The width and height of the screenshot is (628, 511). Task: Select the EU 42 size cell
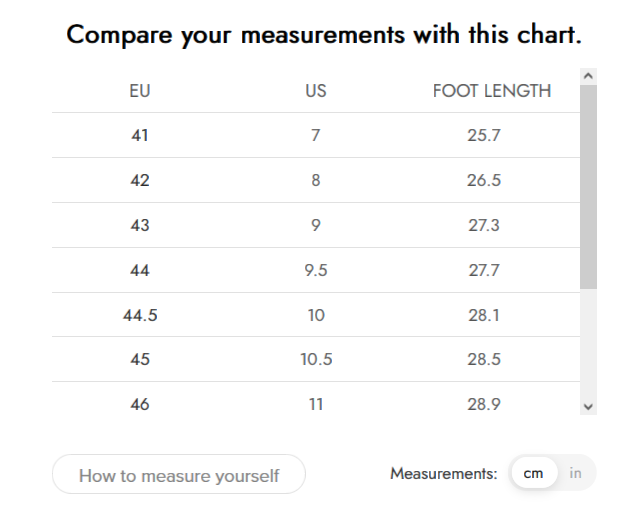pyautogui.click(x=140, y=180)
